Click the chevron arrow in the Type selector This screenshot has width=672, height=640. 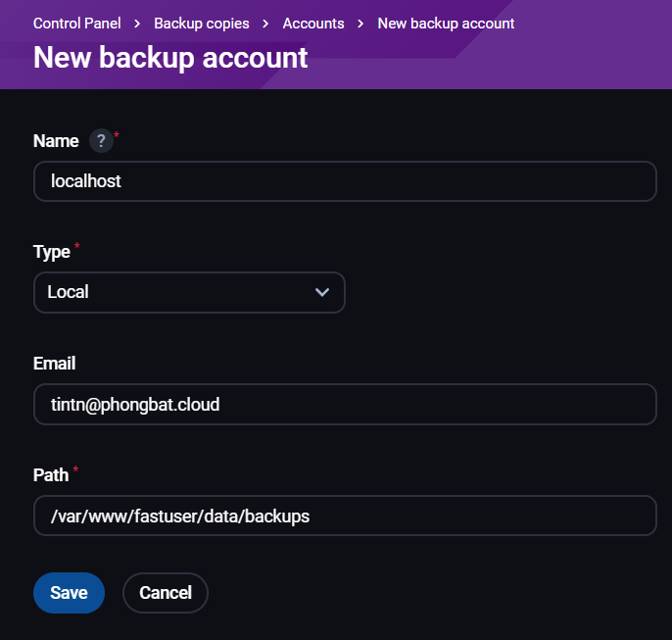coord(322,292)
